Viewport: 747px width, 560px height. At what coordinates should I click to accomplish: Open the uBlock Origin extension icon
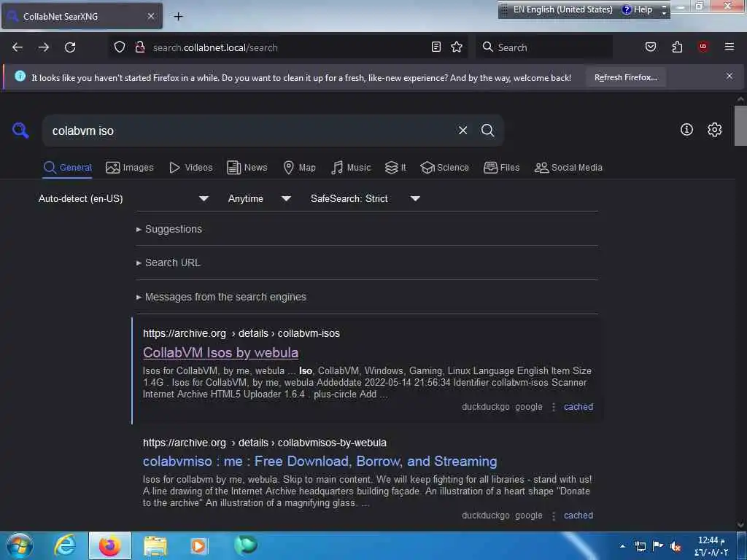[x=703, y=47]
